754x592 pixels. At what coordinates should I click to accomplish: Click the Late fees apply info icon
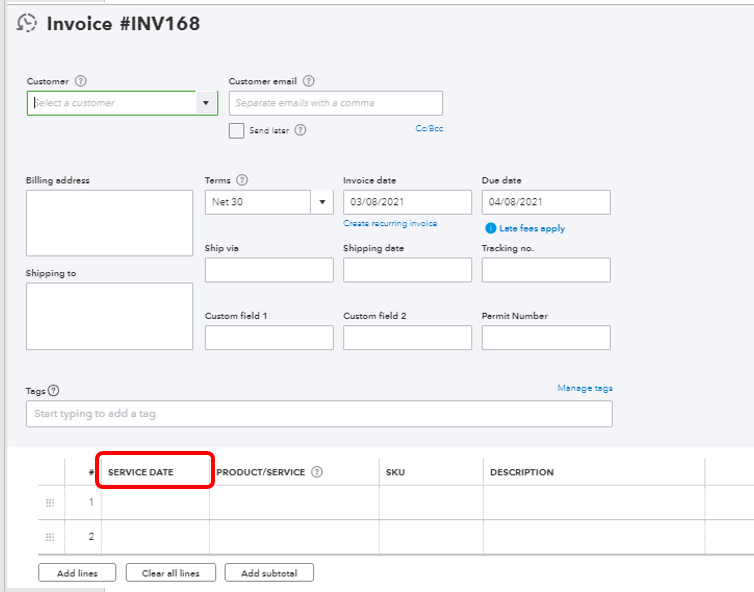[491, 228]
